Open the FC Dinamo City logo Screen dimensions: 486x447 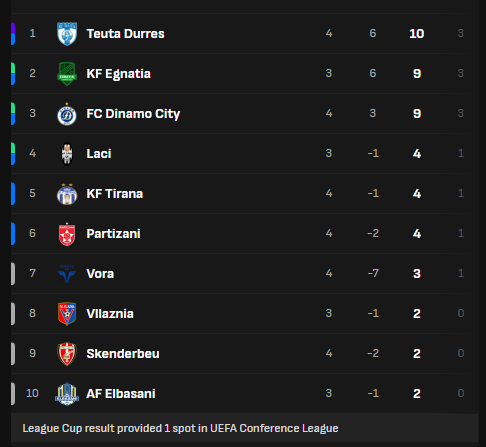pos(67,114)
